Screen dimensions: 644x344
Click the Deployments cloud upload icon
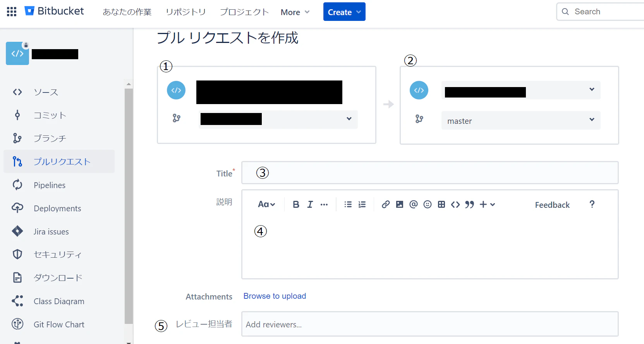17,208
